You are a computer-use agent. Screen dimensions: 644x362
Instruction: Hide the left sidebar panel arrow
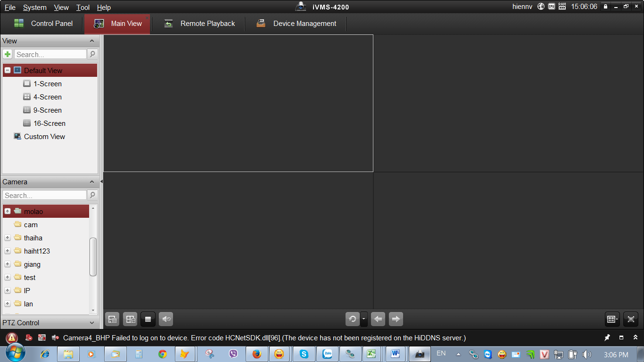click(101, 181)
